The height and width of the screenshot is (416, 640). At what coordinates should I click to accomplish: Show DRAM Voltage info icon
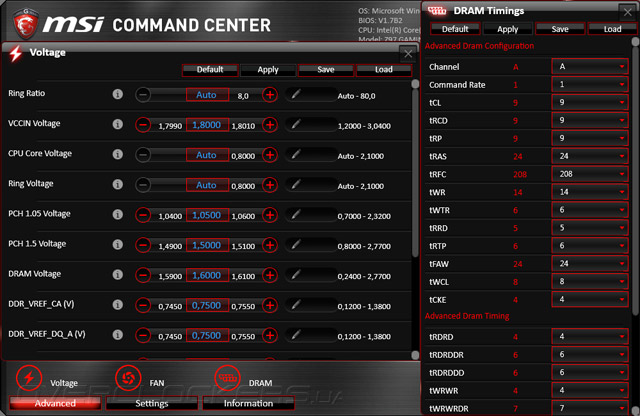118,275
